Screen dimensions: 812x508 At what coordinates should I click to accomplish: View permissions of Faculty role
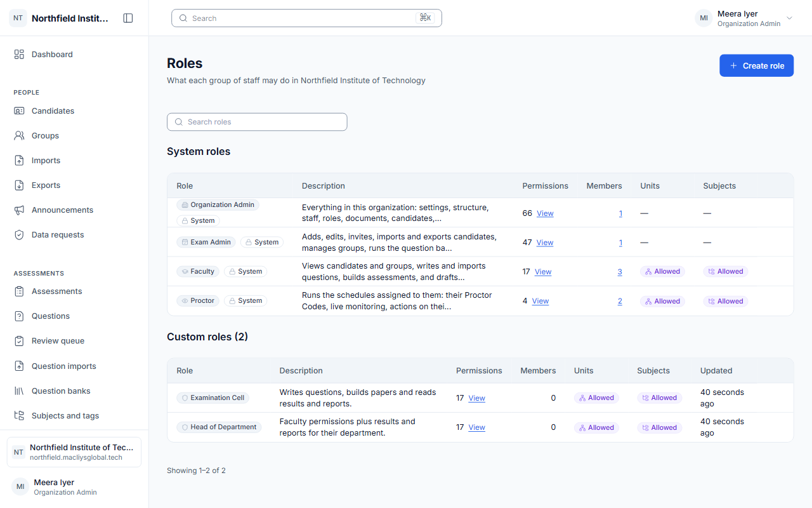tap(543, 272)
